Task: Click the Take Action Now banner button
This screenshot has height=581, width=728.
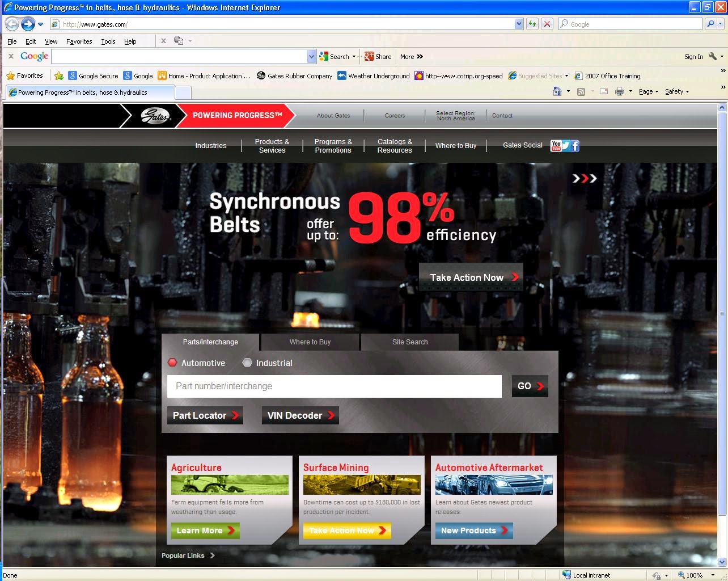Action: pos(471,277)
